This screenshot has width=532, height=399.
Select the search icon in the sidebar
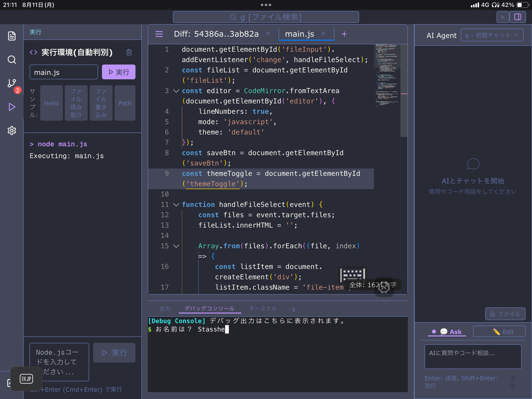[x=12, y=60]
